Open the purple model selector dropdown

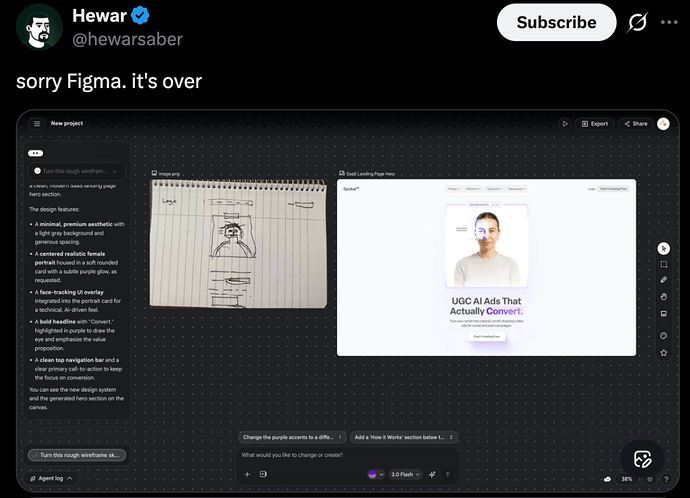pyautogui.click(x=375, y=474)
